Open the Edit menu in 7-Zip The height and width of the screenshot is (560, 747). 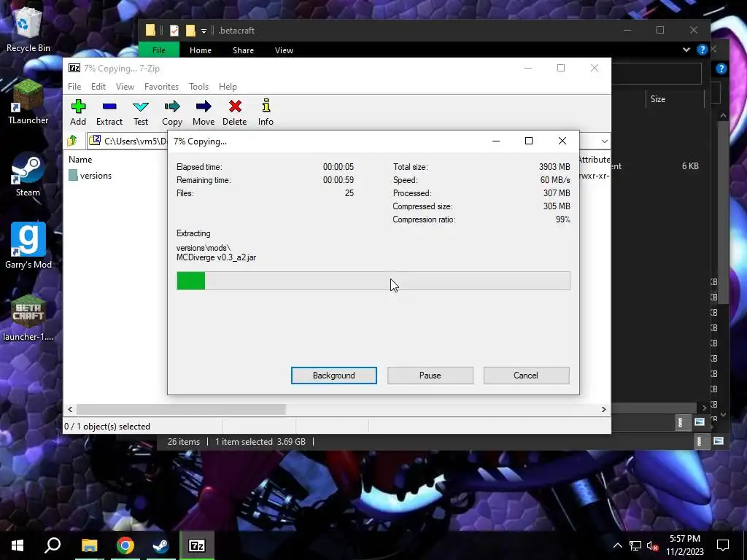click(98, 87)
